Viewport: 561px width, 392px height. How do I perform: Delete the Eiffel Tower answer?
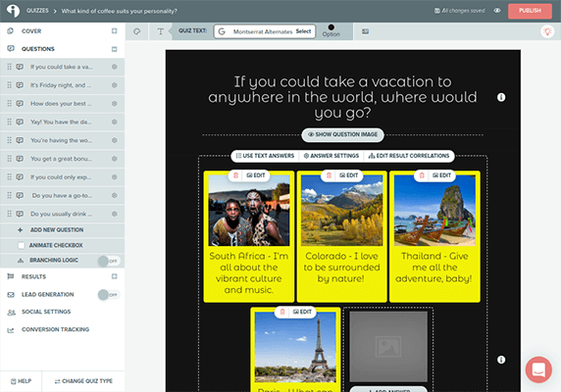click(282, 312)
